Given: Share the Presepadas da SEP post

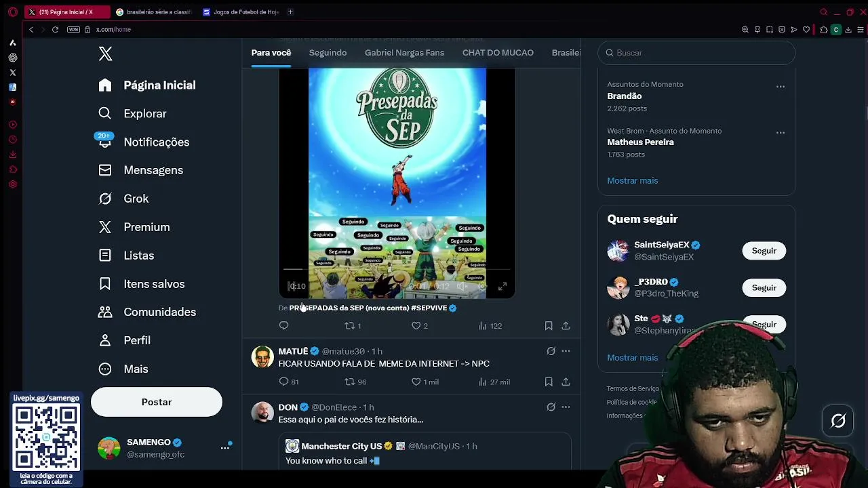Looking at the screenshot, I should click(566, 326).
